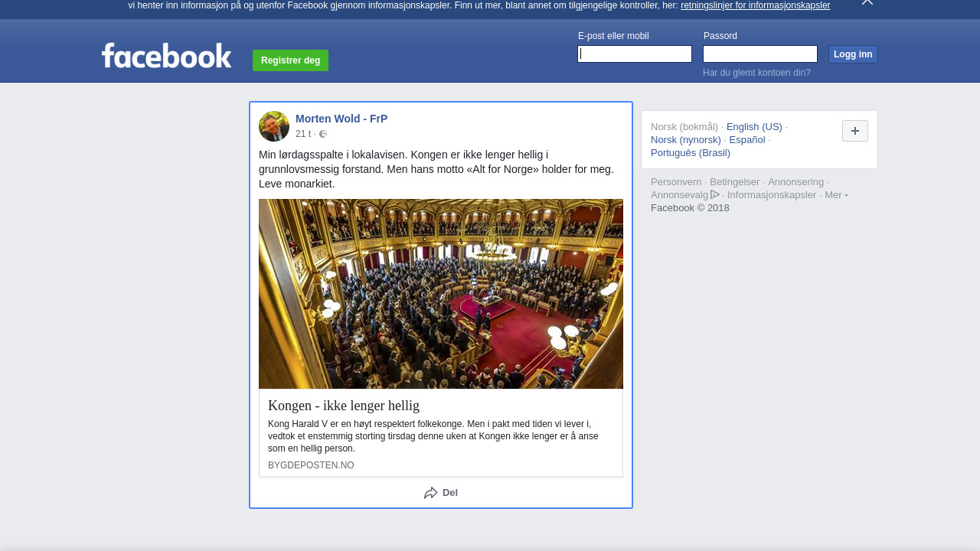Screen dimensions: 980x551
Task: Open the Personvern footer link
Action: point(676,182)
